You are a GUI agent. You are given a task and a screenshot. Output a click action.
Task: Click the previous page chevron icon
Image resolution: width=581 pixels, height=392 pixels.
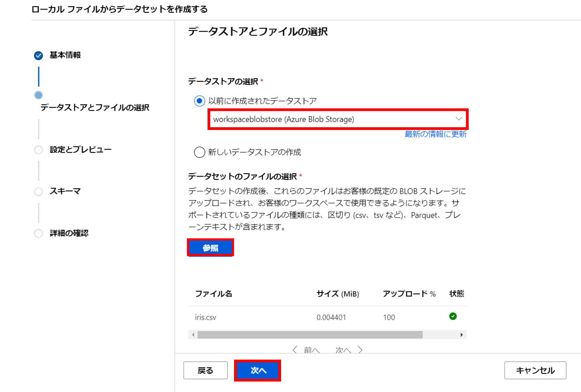295,349
